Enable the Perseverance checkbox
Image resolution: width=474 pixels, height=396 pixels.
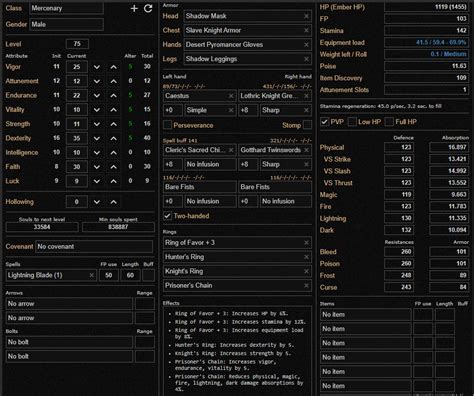167,125
